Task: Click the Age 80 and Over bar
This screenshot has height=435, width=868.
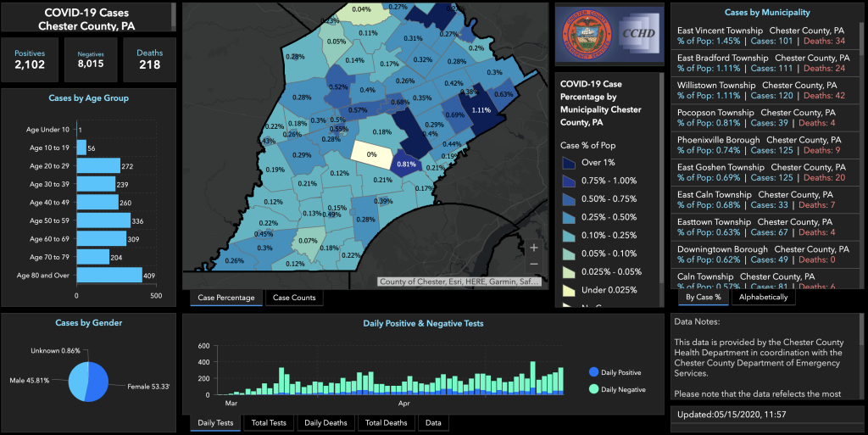Action: [x=109, y=275]
